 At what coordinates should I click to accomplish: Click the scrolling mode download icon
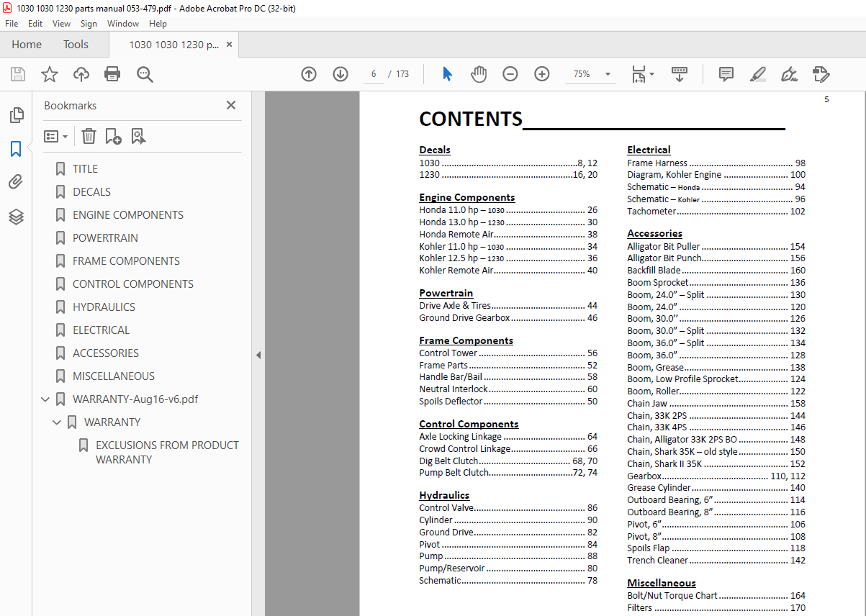(680, 74)
